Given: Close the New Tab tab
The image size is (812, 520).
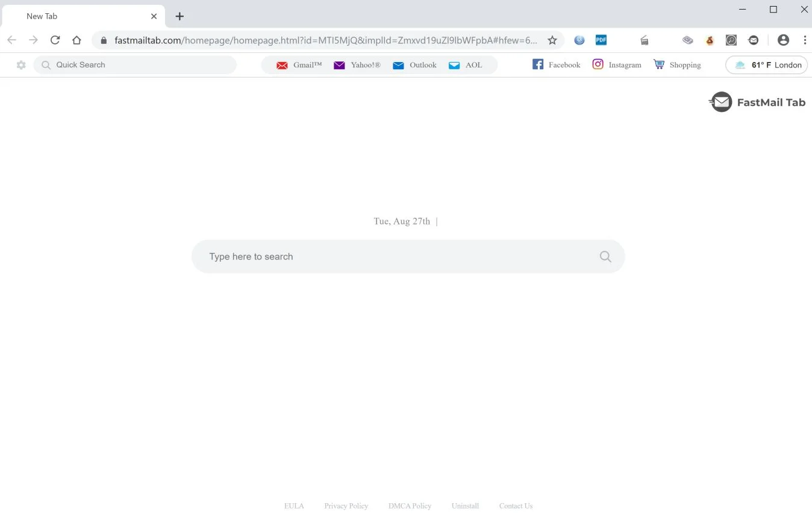Looking at the screenshot, I should (x=154, y=16).
